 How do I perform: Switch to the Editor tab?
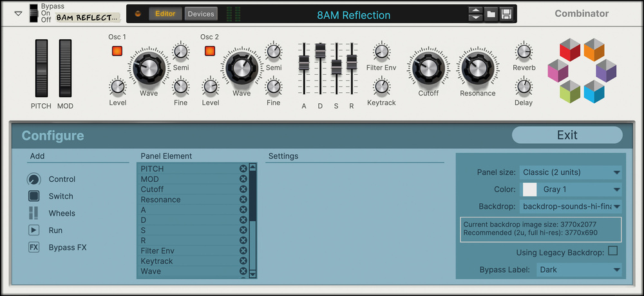(165, 14)
